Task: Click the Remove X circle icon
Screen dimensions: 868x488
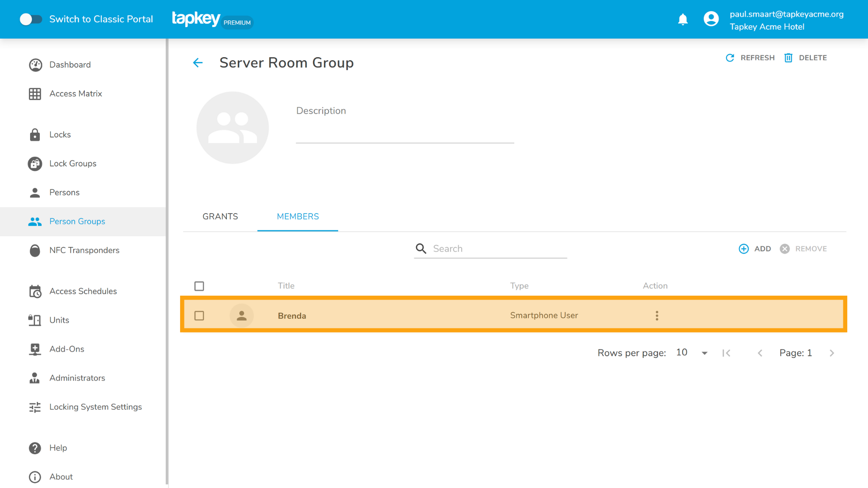Action: click(x=785, y=249)
